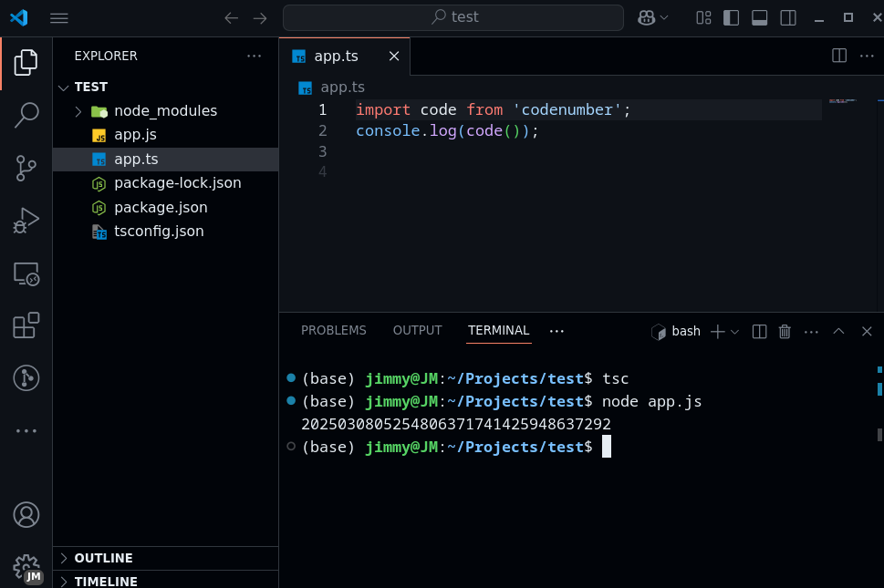The width and height of the screenshot is (884, 588).
Task: Open the Run and Debug view
Action: tap(26, 221)
